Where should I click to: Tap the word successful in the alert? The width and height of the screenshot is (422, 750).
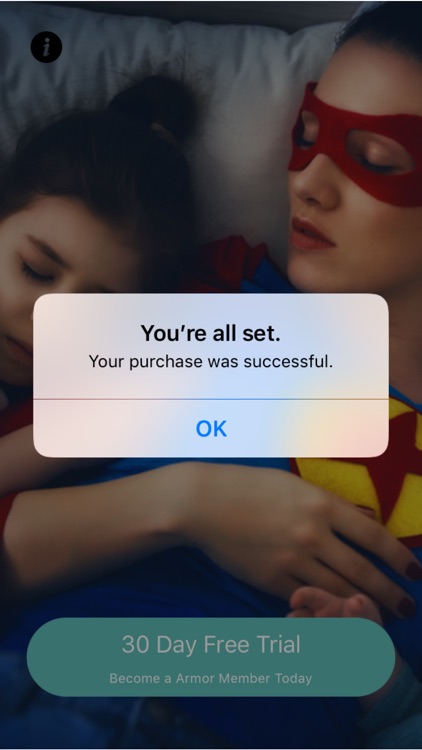pos(288,362)
